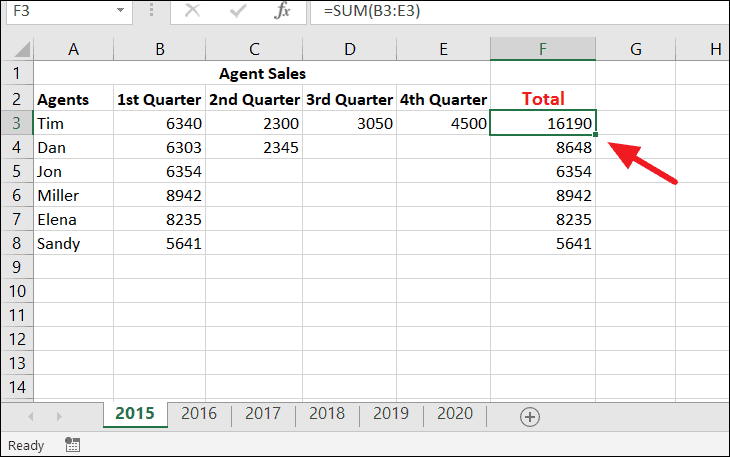Click the macro recording icon in status bar

point(72,445)
